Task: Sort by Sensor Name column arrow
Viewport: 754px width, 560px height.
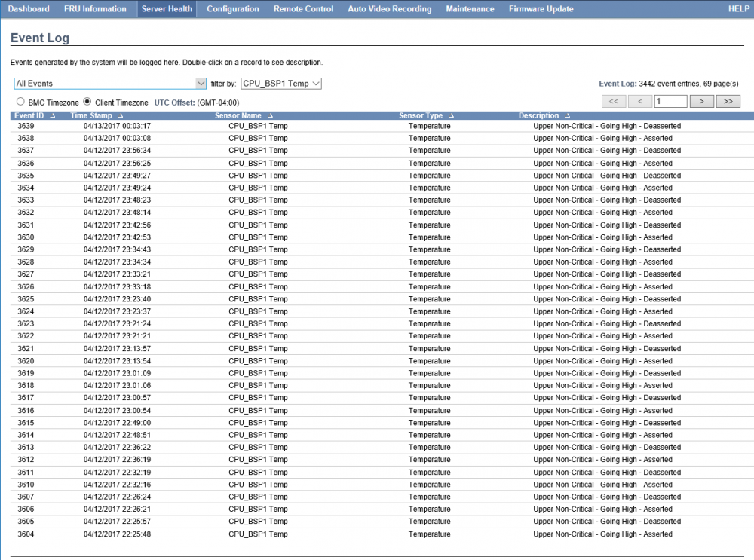Action: 270,116
